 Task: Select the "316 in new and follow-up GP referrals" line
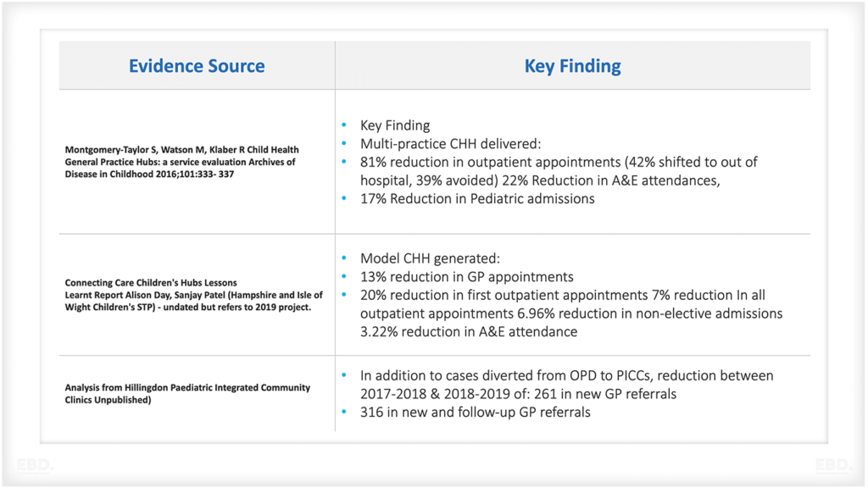475,413
